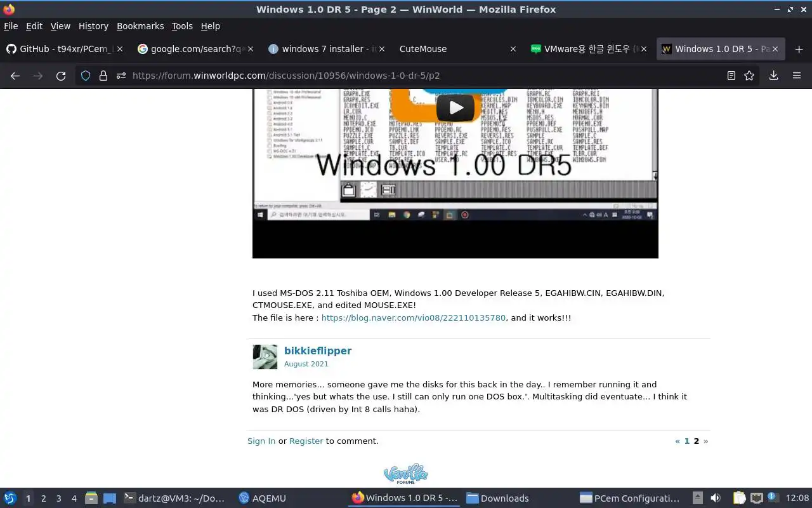
Task: Open the update notifier tray icon
Action: 773,498
